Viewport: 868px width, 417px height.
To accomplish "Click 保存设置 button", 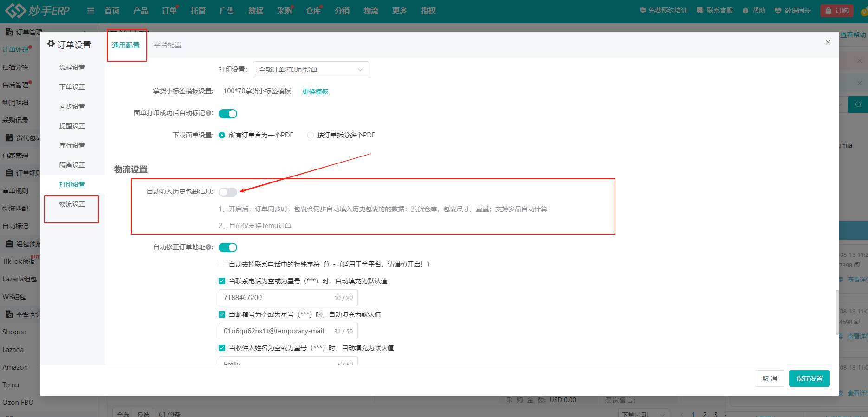I will click(810, 378).
